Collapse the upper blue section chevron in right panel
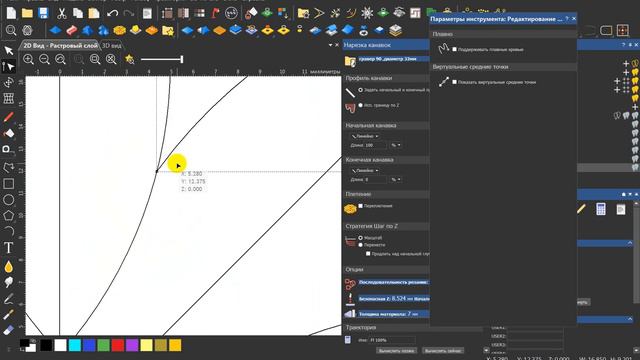Image resolution: width=640 pixels, height=360 pixels. (x=630, y=243)
